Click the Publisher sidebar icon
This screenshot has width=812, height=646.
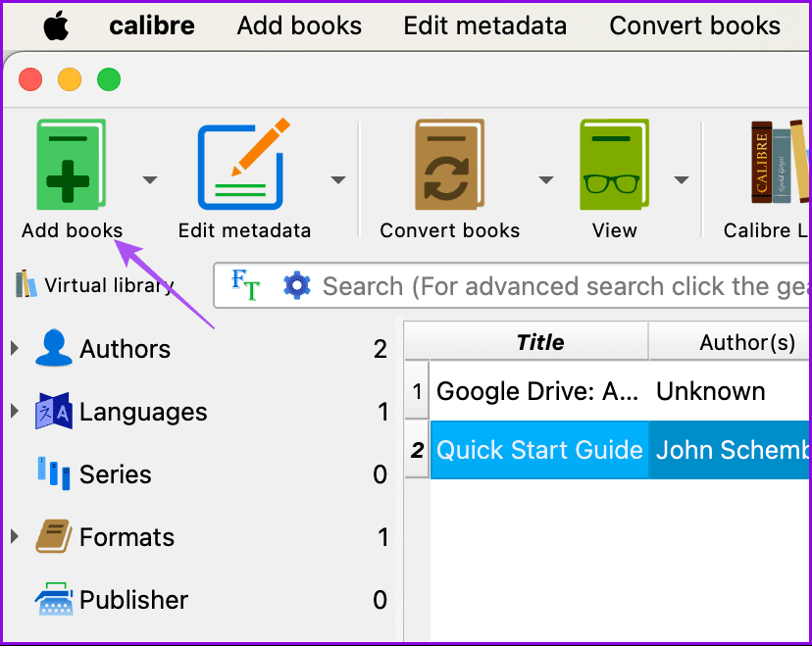54,600
